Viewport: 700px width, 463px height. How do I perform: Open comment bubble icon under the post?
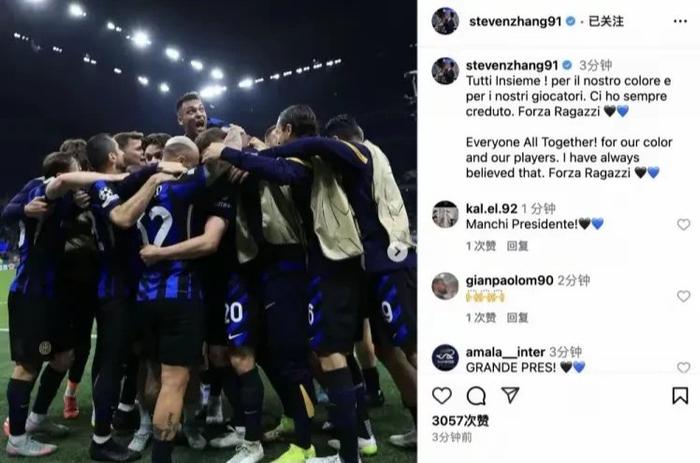pyautogui.click(x=476, y=396)
